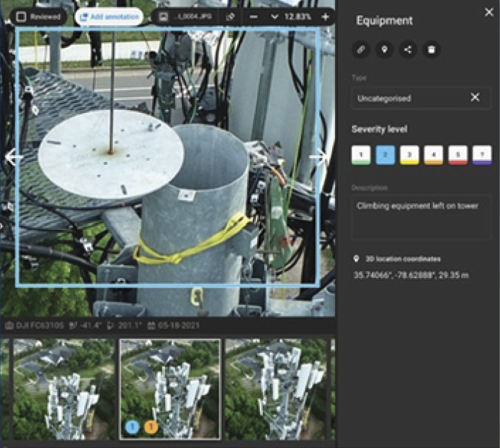500x448 pixels.
Task: Click the calendar icon near 05-18-2021
Action: coord(151,326)
